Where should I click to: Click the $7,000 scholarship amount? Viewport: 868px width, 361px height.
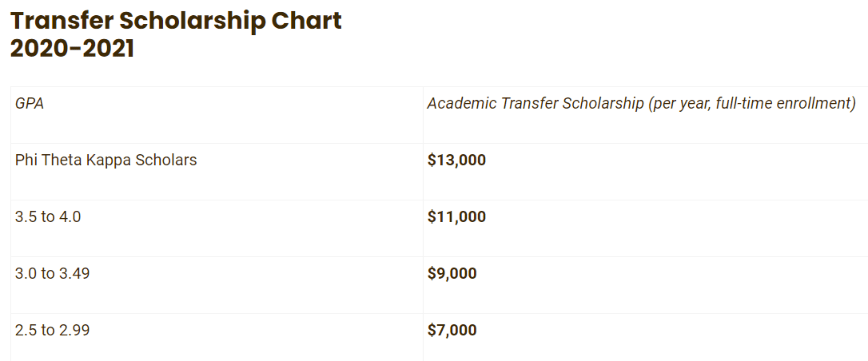(x=452, y=330)
